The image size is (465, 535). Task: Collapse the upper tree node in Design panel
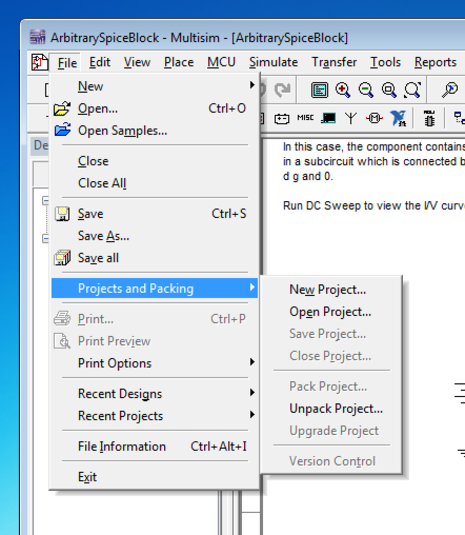45,200
